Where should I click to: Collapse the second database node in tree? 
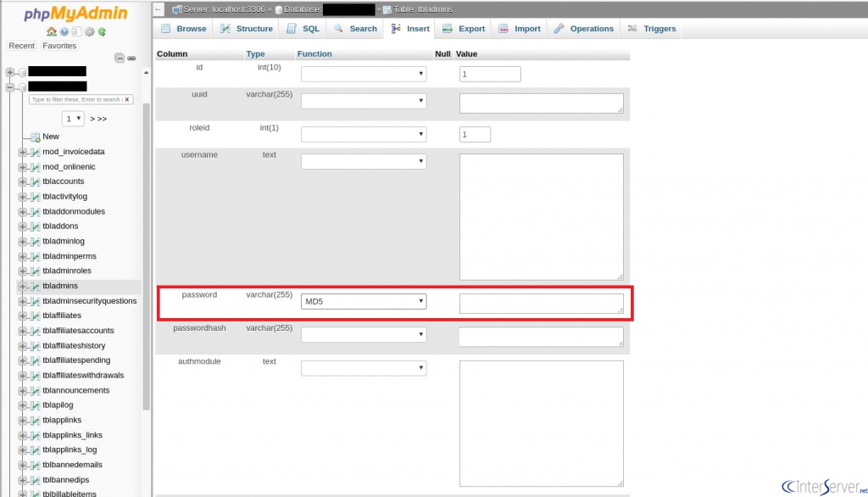(x=10, y=87)
